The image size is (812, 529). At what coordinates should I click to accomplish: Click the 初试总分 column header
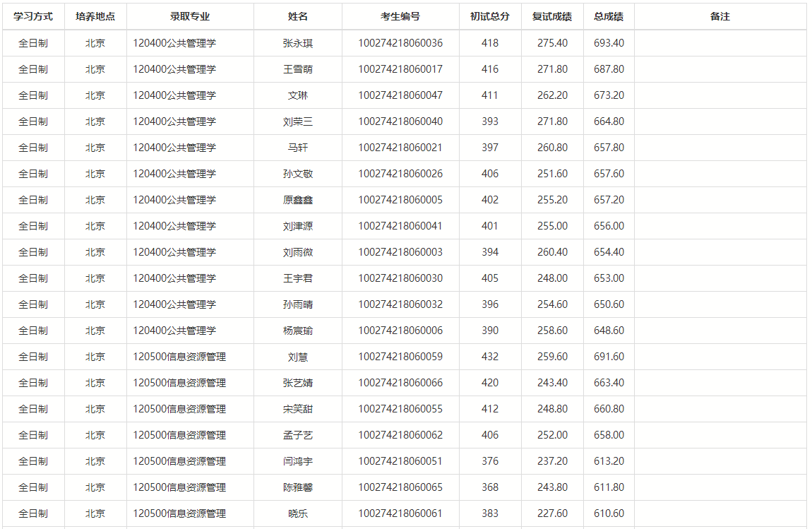tap(490, 16)
